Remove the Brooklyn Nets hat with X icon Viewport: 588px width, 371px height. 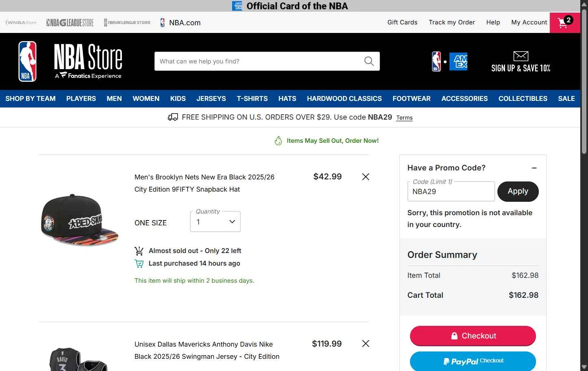pos(366,177)
